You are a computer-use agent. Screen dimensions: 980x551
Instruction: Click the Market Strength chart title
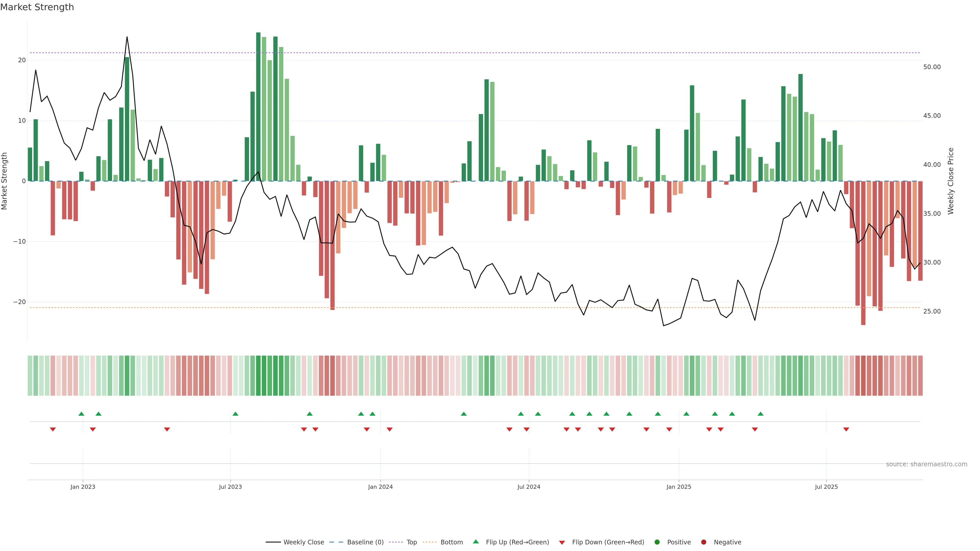(x=37, y=7)
